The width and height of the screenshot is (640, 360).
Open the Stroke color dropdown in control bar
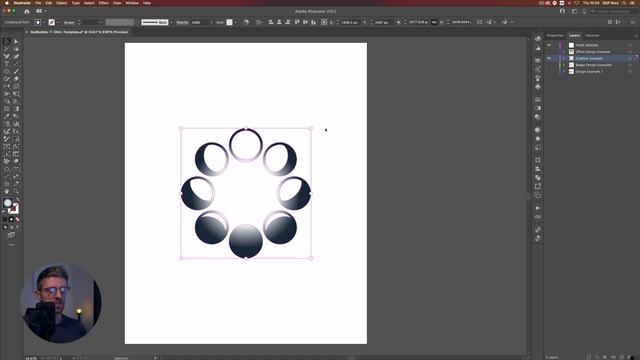pos(58,22)
